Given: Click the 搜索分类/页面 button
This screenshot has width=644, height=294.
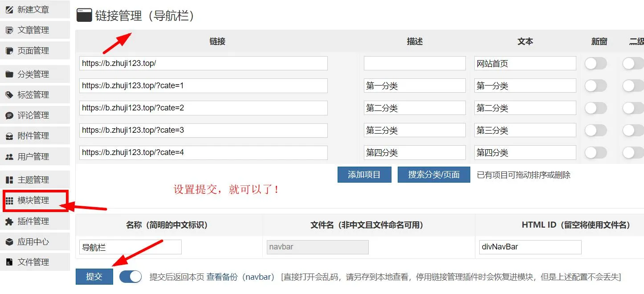Looking at the screenshot, I should [x=434, y=175].
